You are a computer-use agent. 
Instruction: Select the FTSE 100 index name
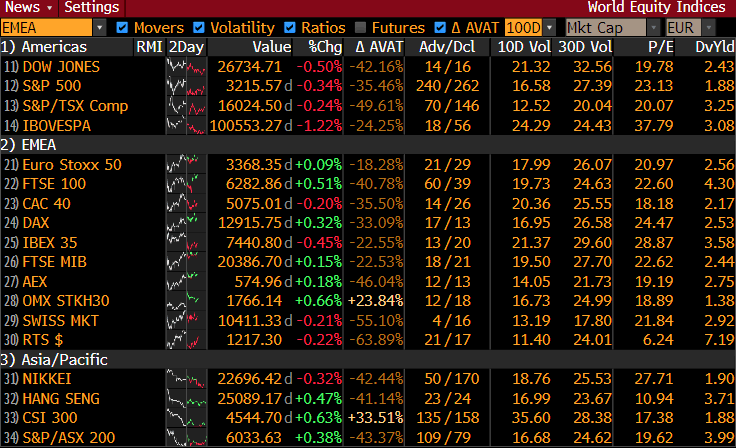coord(54,184)
